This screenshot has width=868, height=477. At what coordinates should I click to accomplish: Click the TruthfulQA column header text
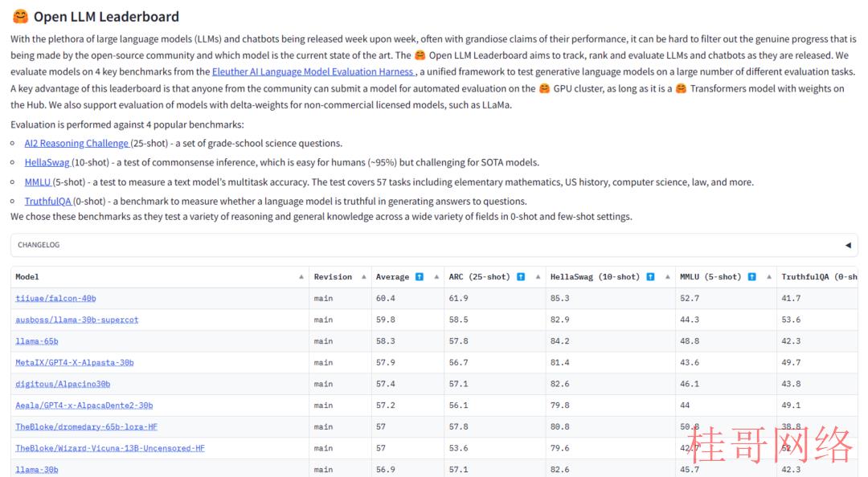[x=819, y=277]
